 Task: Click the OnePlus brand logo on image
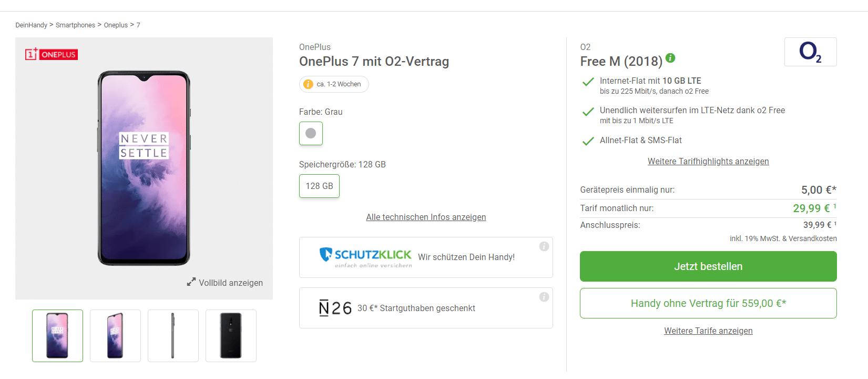(52, 54)
